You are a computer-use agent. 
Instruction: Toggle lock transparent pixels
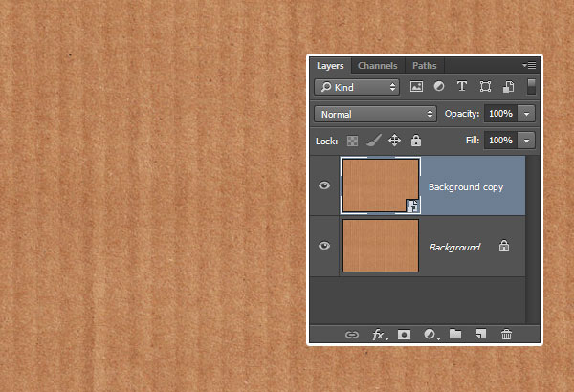352,141
